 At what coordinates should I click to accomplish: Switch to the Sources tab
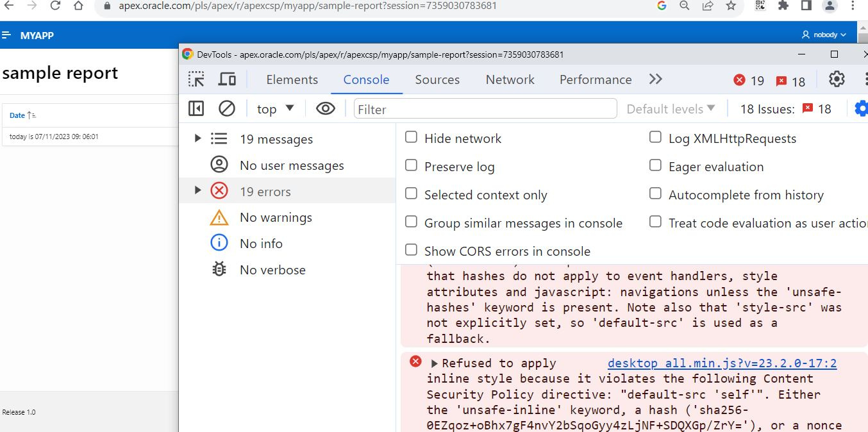[437, 79]
